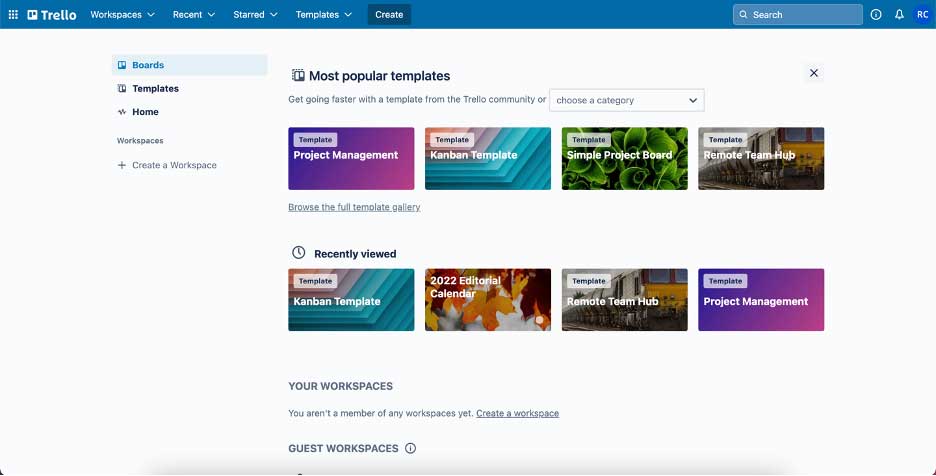
Task: Open Project Management template in popular templates
Action: coord(351,158)
